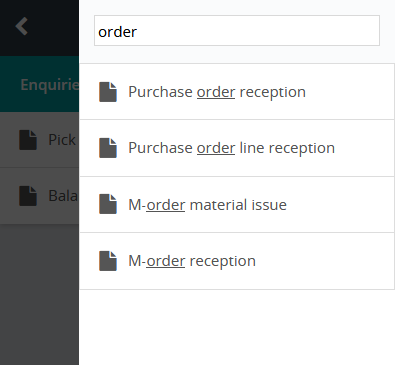Open the Pick menu item in the sidebar

pos(39,140)
